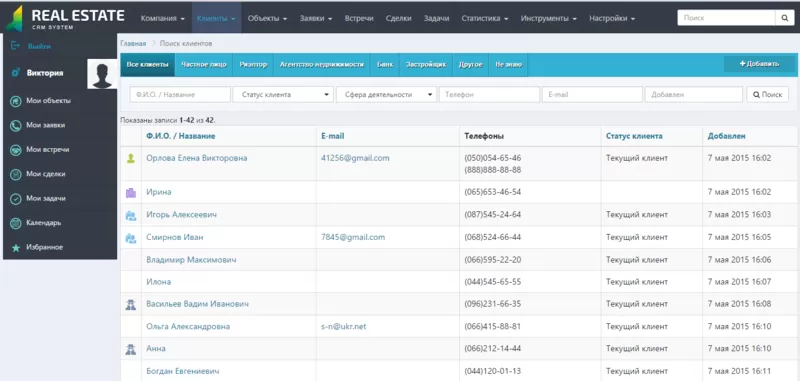Open the Сфера деятельности filter dropdown

386,94
